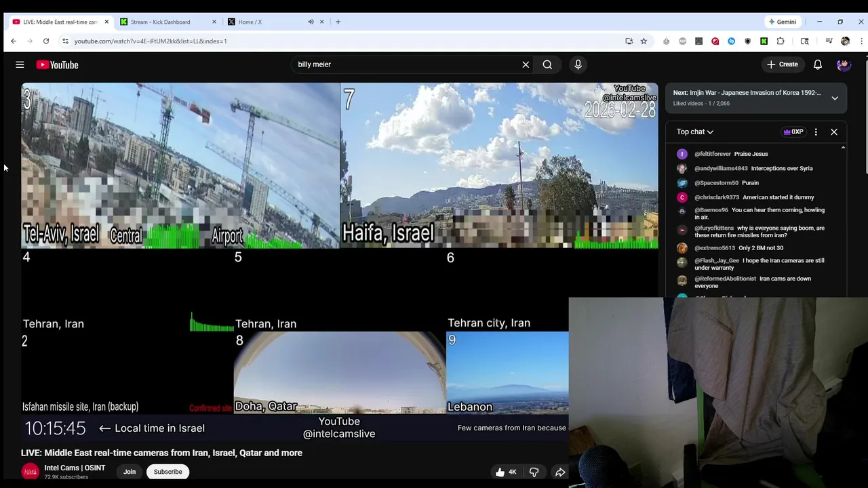Open YouTube notifications bell
868x488 pixels.
pyautogui.click(x=818, y=64)
